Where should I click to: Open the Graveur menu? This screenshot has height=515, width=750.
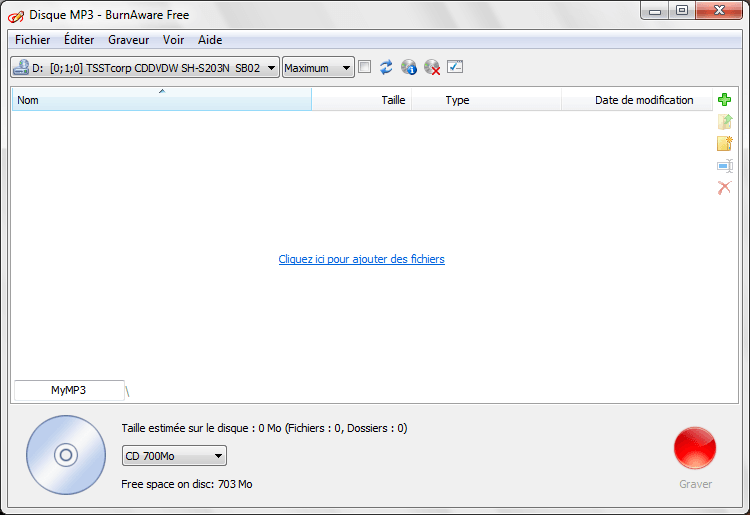pyautogui.click(x=128, y=40)
